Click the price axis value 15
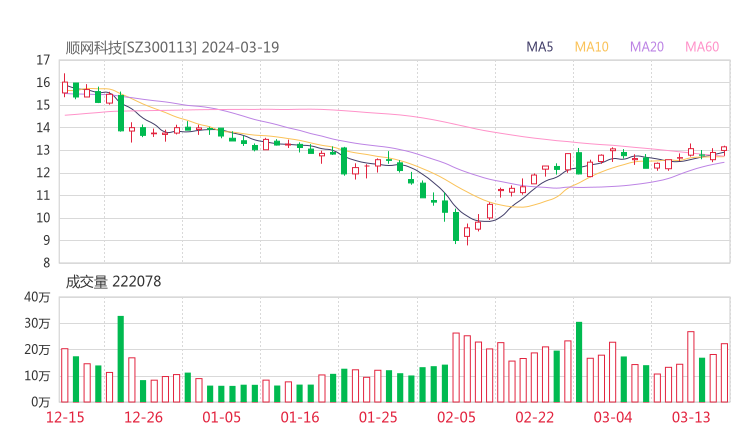Viewport: 740px width, 440px height. tap(43, 105)
